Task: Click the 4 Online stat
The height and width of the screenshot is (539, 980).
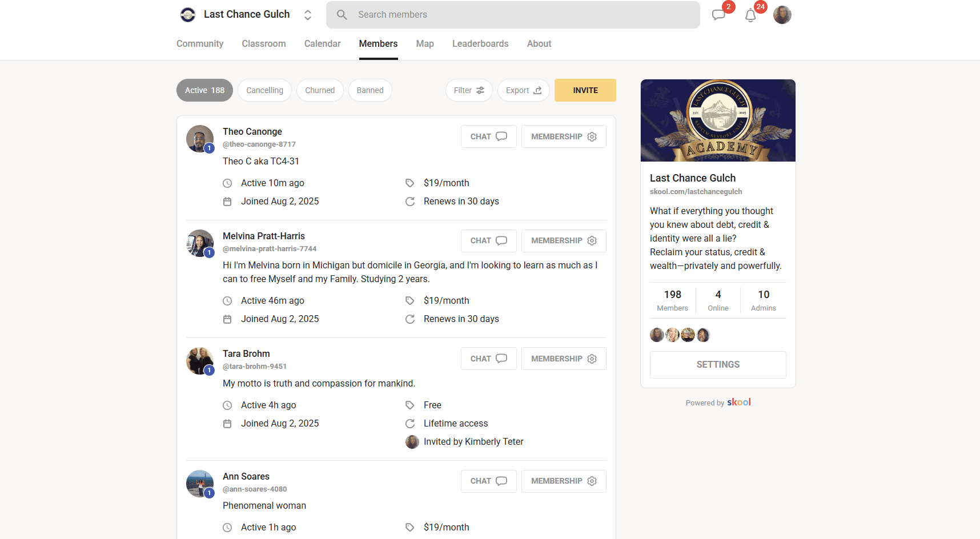Action: [718, 300]
